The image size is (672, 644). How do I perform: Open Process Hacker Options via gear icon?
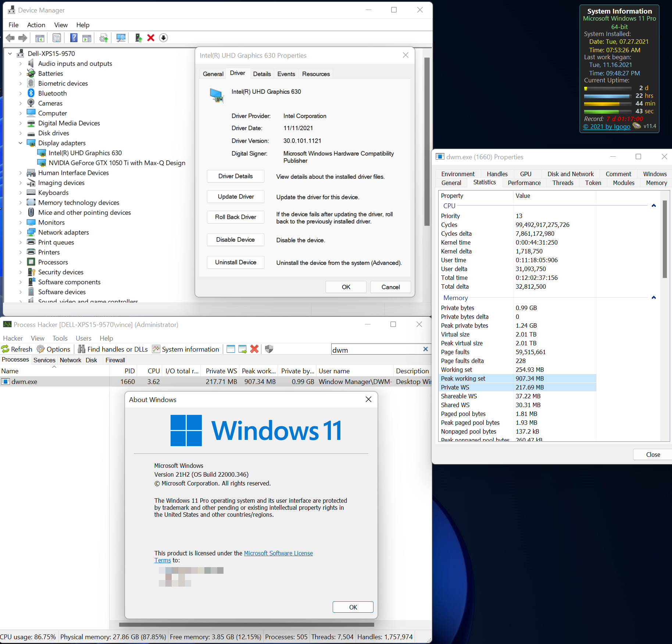(54, 349)
